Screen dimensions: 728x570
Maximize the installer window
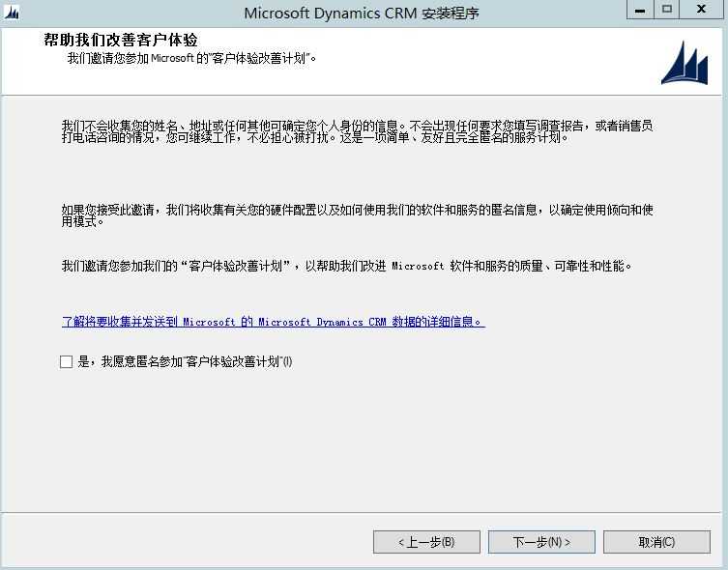(x=667, y=10)
